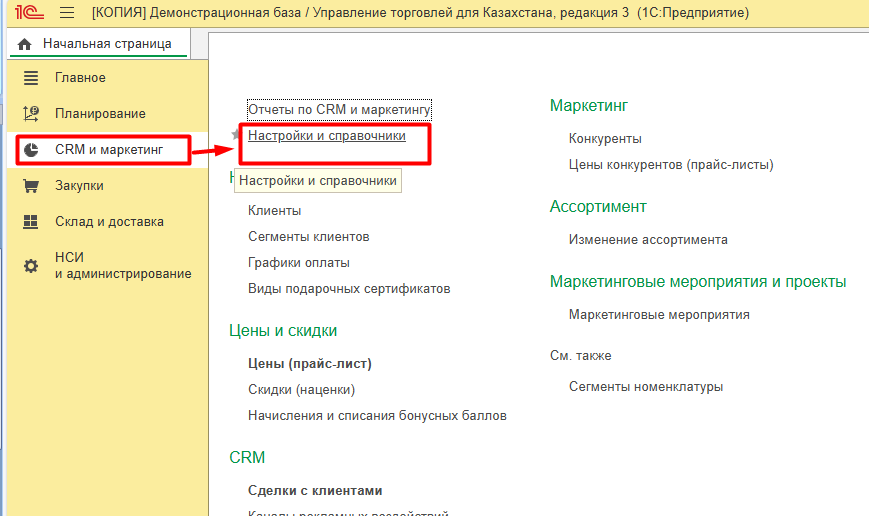869x516 pixels.
Task: Click the 1C application logo icon
Action: tap(27, 13)
